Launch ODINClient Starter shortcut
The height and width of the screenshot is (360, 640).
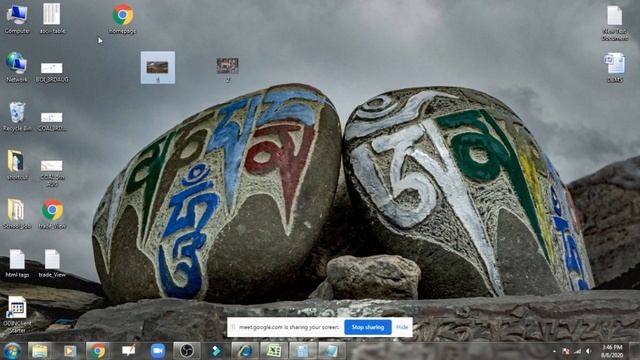pos(17,314)
